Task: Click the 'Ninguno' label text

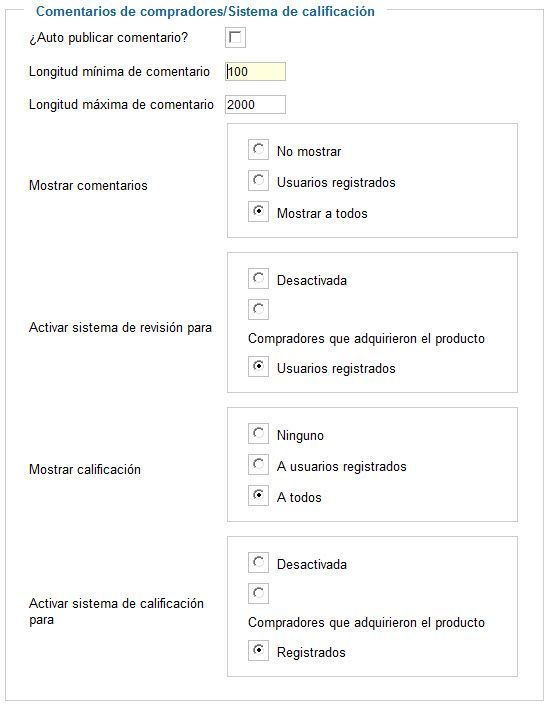Action: coord(300,436)
